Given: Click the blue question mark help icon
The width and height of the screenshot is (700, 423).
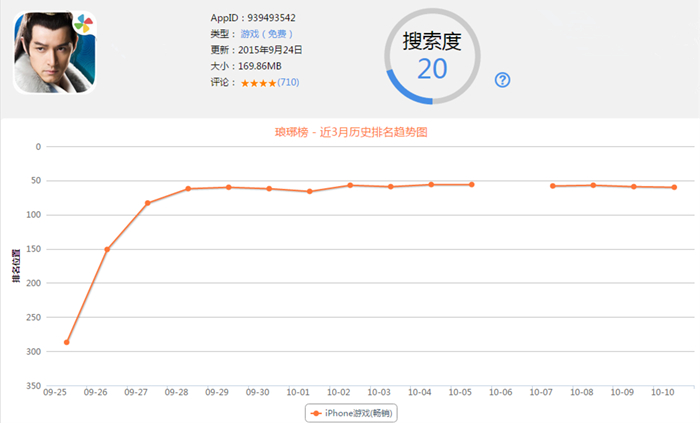Looking at the screenshot, I should 503,80.
